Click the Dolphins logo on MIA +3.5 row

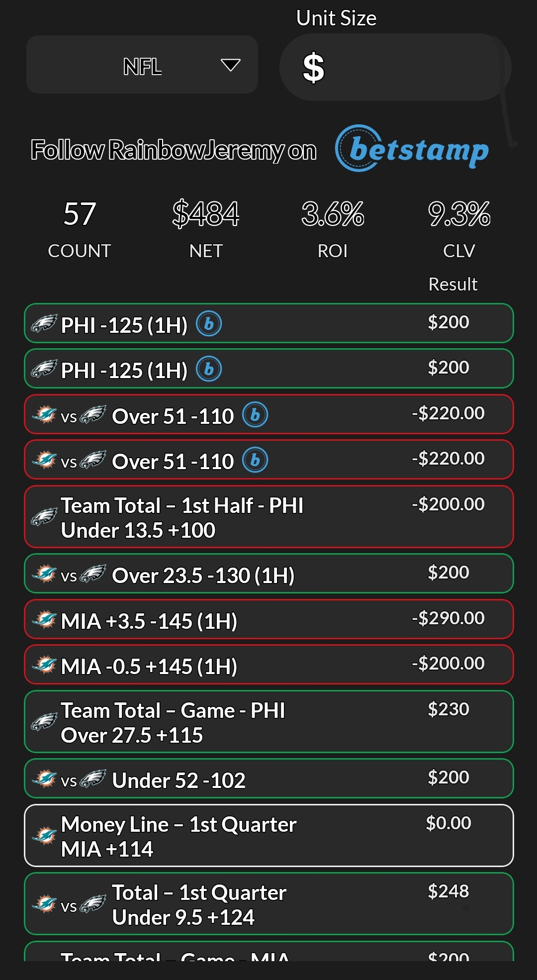point(44,620)
